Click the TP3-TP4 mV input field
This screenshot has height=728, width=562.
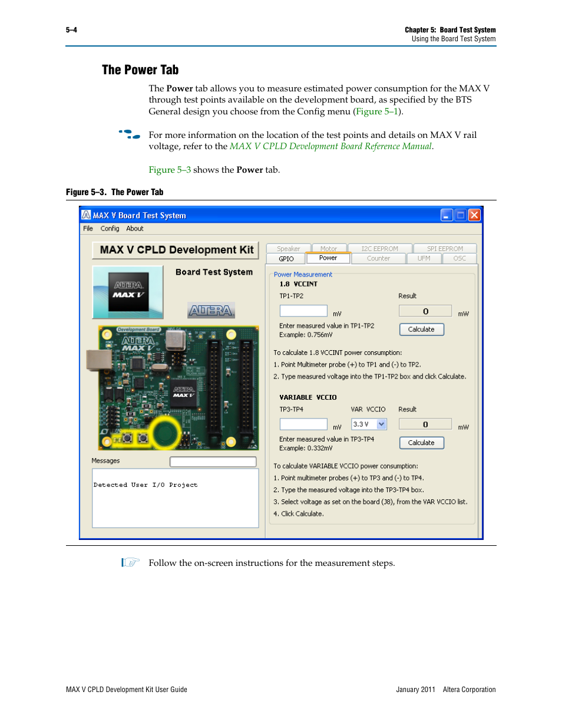tap(303, 424)
